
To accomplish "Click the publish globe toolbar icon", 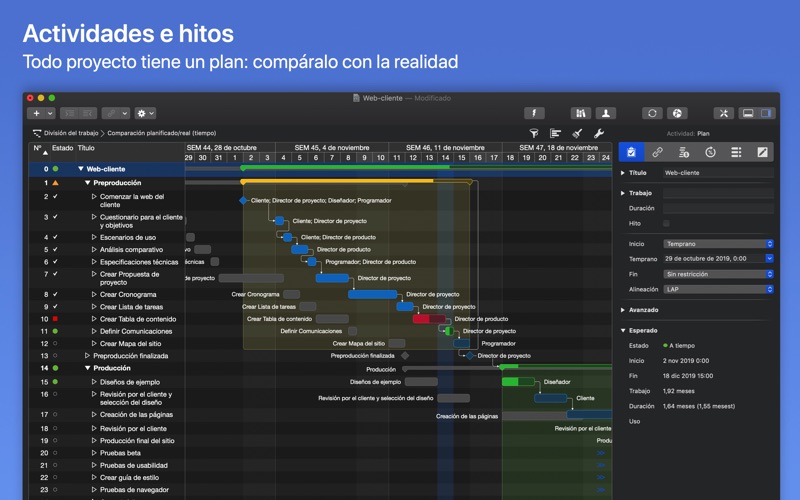I will 677,113.
